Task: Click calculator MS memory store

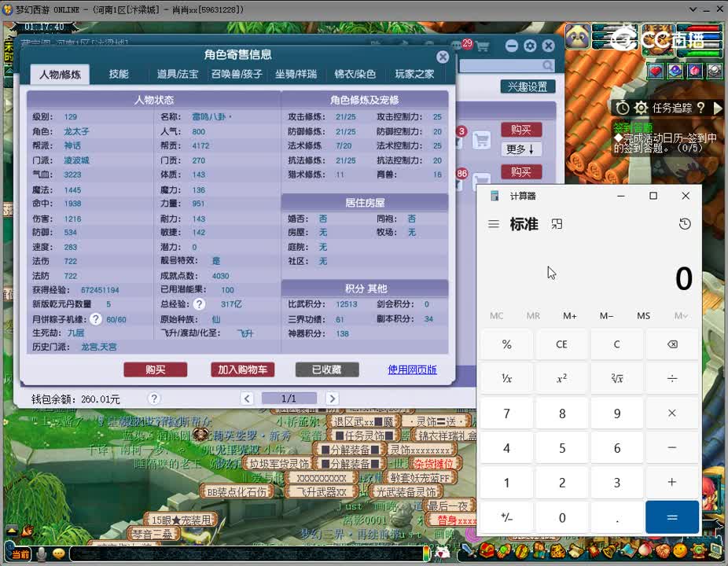Action: [x=644, y=316]
